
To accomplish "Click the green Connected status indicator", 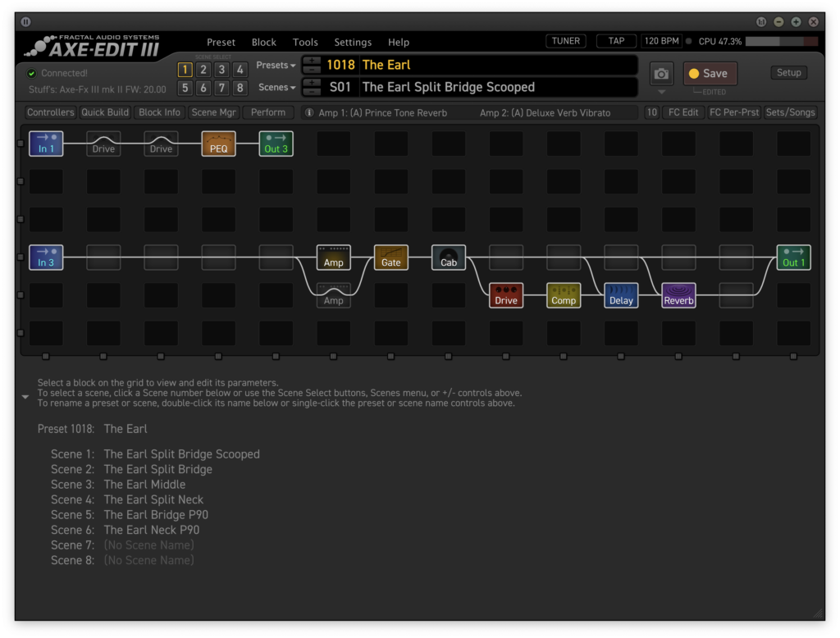I will (32, 73).
